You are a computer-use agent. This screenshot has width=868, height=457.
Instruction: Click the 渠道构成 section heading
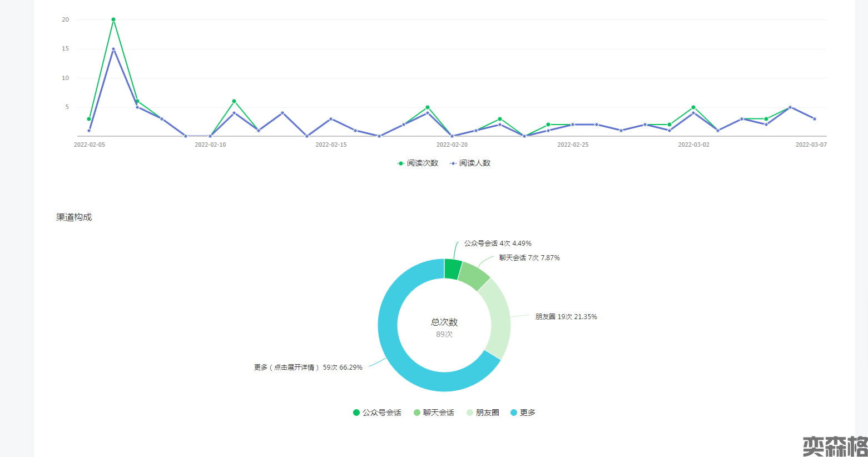click(74, 217)
